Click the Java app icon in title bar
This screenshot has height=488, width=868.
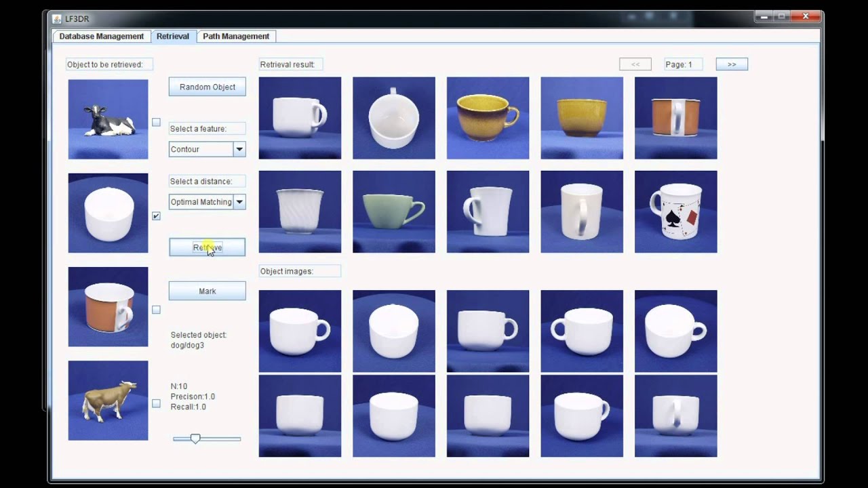tap(56, 18)
